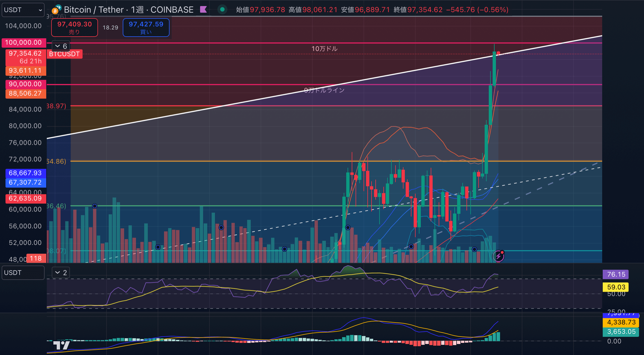The width and height of the screenshot is (644, 355).
Task: Select the price change text −545.76 (−0.56%)
Action: tap(477, 10)
